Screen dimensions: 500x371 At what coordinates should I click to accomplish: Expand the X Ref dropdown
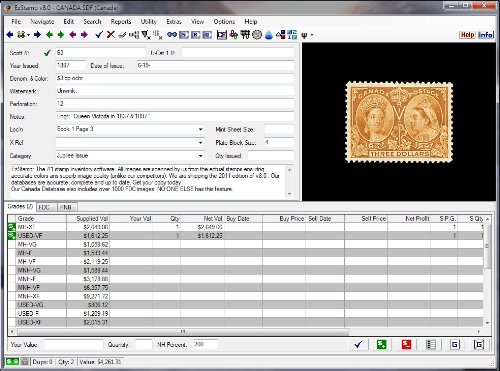tap(200, 143)
